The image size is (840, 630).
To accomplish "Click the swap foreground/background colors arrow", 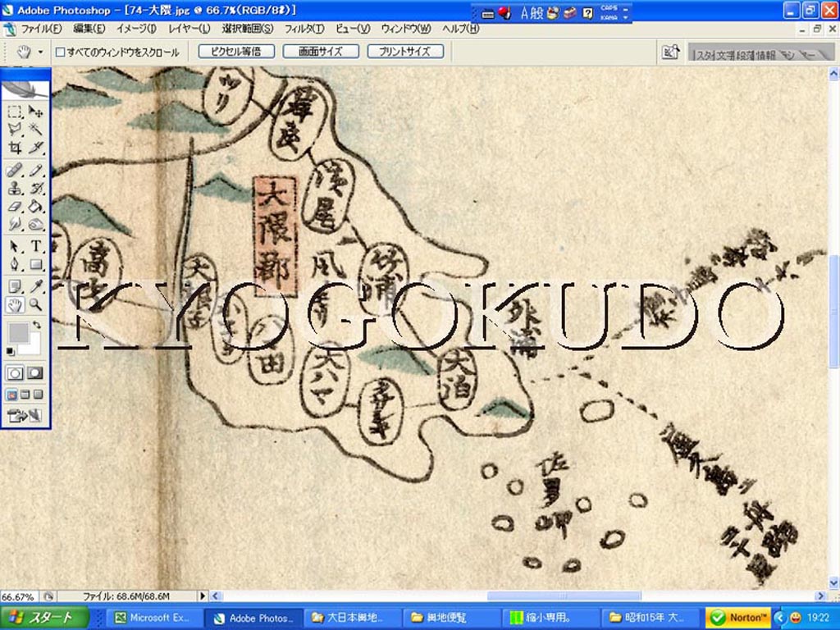I will [36, 325].
